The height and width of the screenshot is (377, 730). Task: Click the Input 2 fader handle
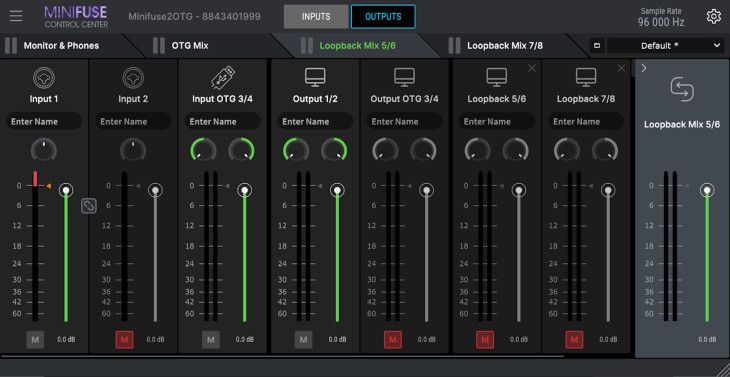155,190
